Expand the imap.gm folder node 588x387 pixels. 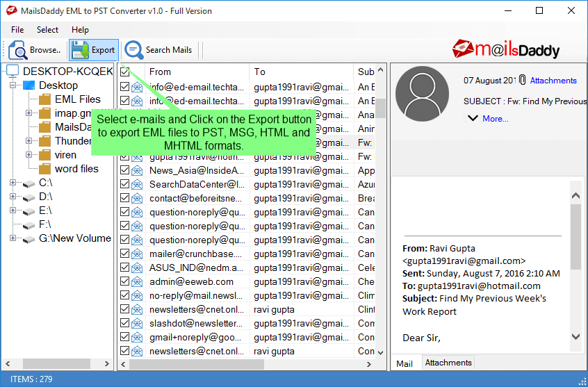pyautogui.click(x=29, y=113)
